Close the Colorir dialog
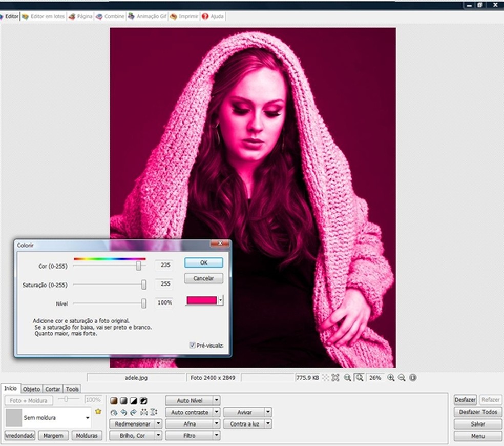The width and height of the screenshot is (504, 446). click(x=220, y=244)
